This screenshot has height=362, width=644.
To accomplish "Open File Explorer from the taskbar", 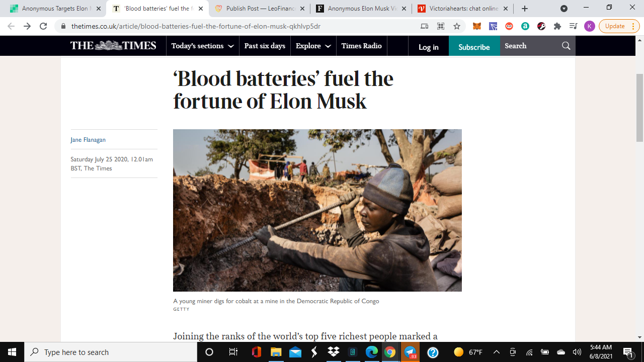I will click(x=276, y=352).
